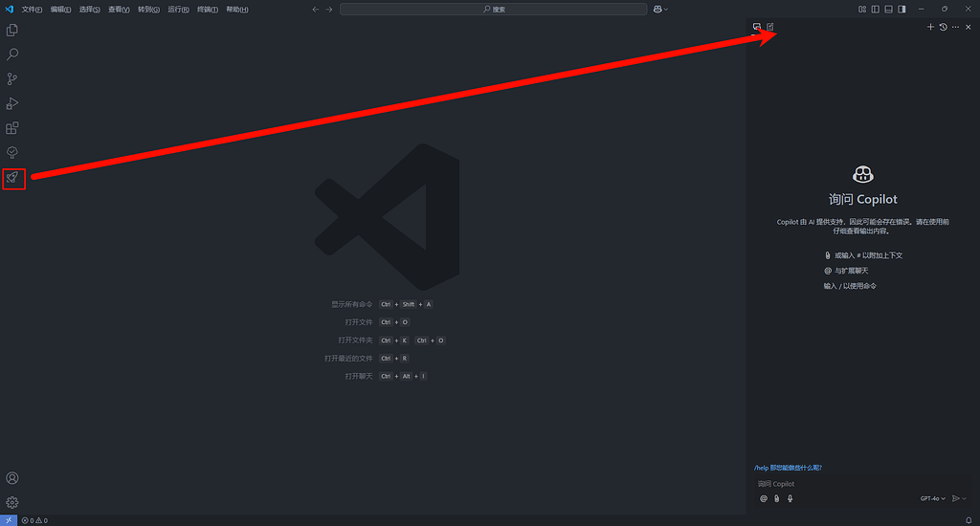Expand the send options chevron
980x526 pixels.
click(x=965, y=498)
